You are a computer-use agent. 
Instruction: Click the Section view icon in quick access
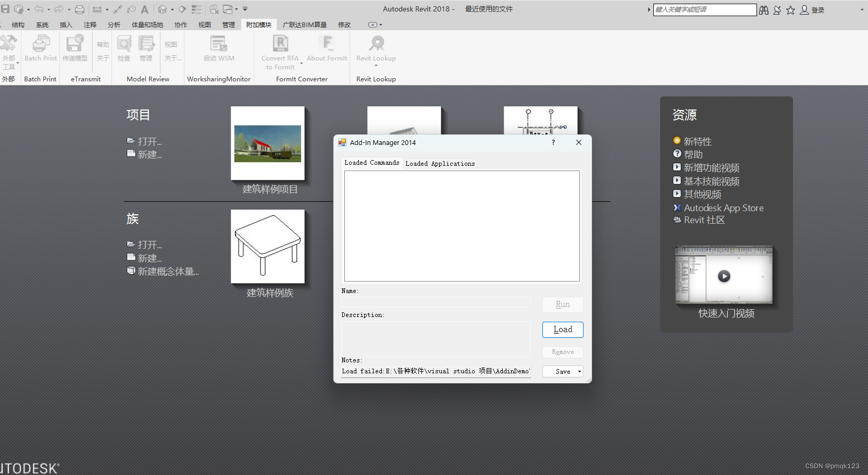pyautogui.click(x=182, y=9)
